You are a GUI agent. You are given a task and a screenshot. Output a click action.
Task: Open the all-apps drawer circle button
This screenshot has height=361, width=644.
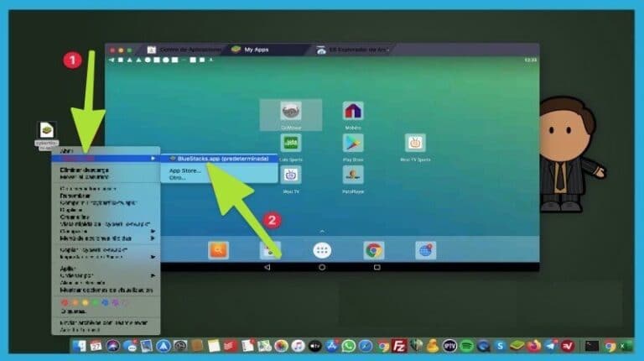(322, 250)
